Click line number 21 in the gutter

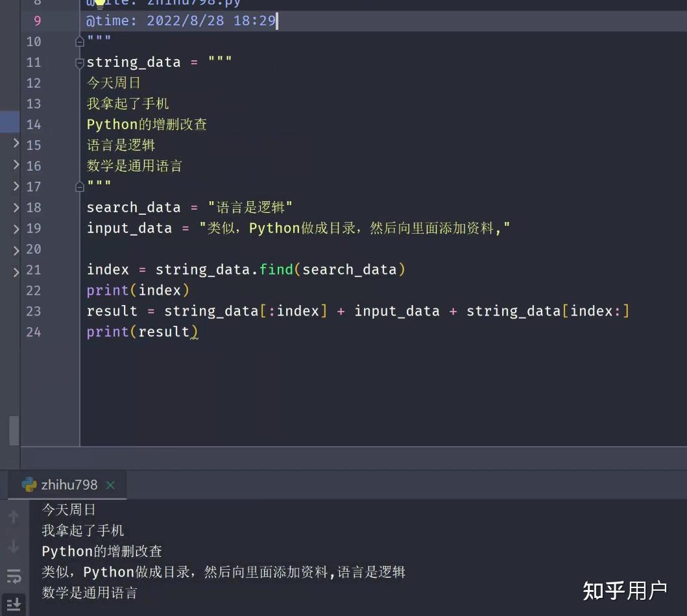[34, 269]
